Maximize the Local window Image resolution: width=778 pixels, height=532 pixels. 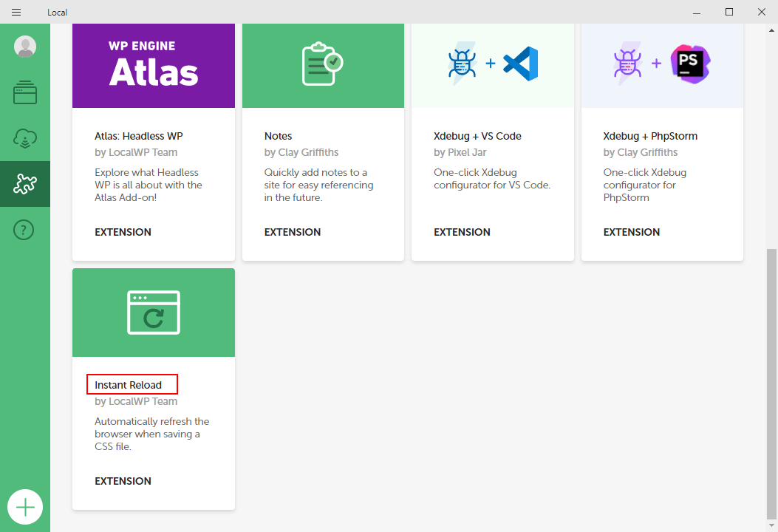[x=729, y=12]
